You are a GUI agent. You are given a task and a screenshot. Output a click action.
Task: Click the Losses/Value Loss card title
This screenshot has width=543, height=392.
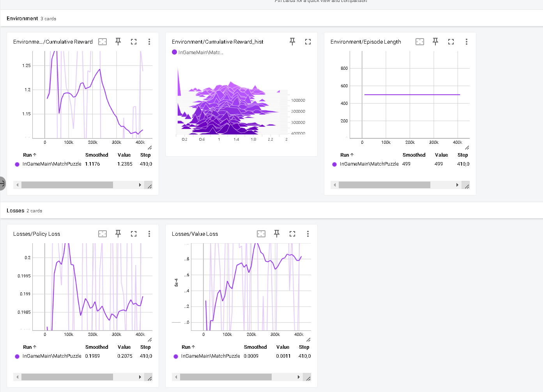pyautogui.click(x=195, y=234)
